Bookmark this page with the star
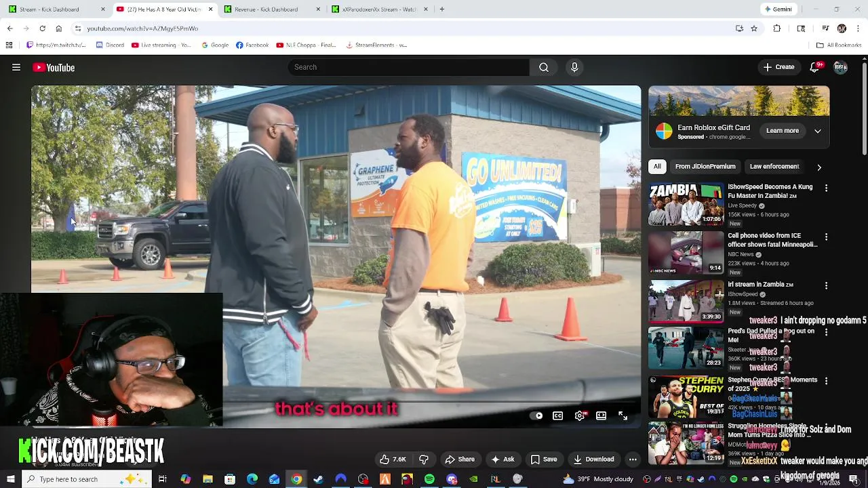Screen dimensions: 868x488 (754, 28)
